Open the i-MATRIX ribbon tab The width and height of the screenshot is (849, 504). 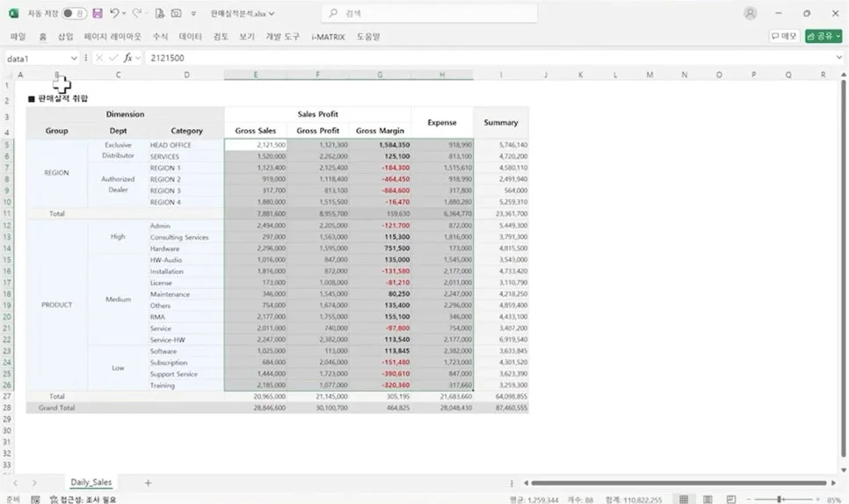(x=327, y=37)
